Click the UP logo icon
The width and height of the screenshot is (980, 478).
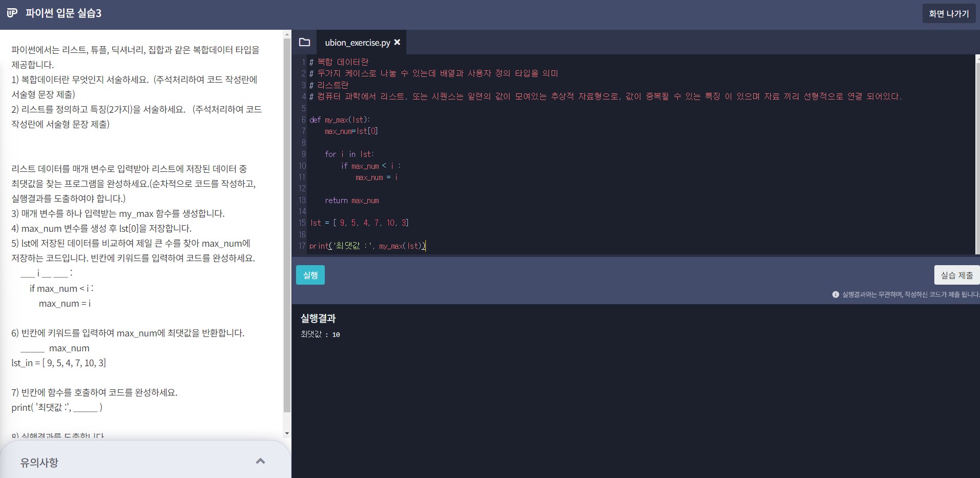coord(12,13)
